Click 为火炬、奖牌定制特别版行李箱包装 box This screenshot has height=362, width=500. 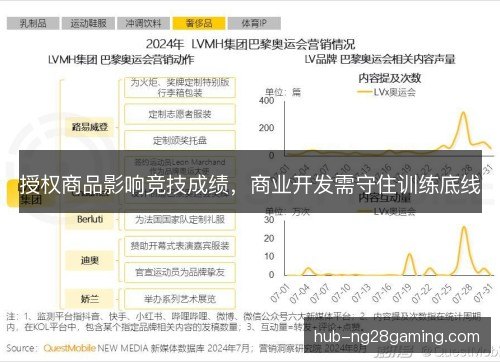click(180, 88)
